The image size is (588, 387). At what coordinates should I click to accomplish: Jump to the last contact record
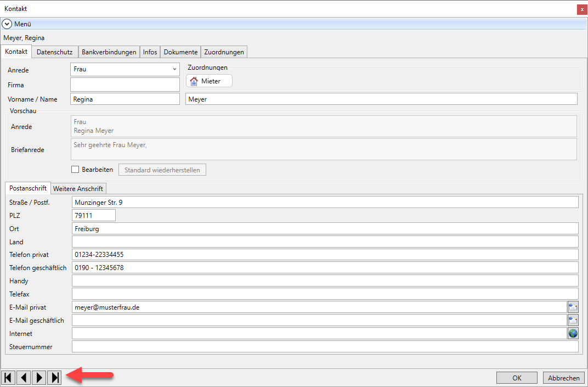pyautogui.click(x=54, y=378)
